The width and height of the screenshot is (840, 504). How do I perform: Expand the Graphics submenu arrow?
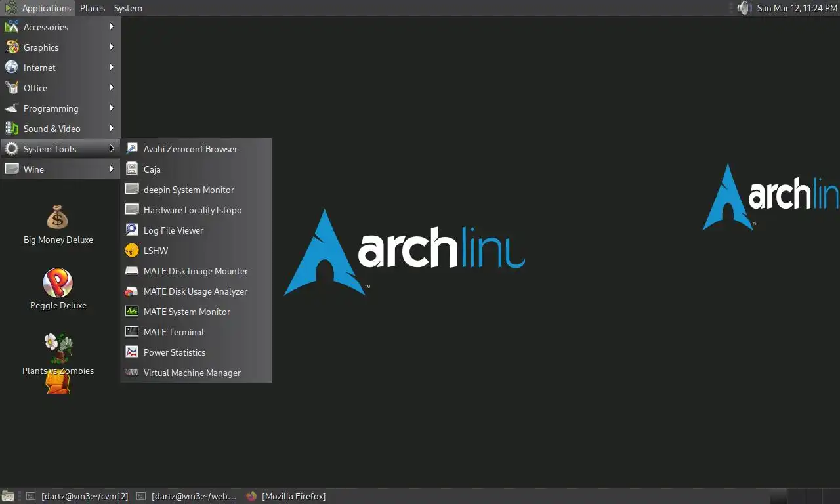click(x=112, y=47)
